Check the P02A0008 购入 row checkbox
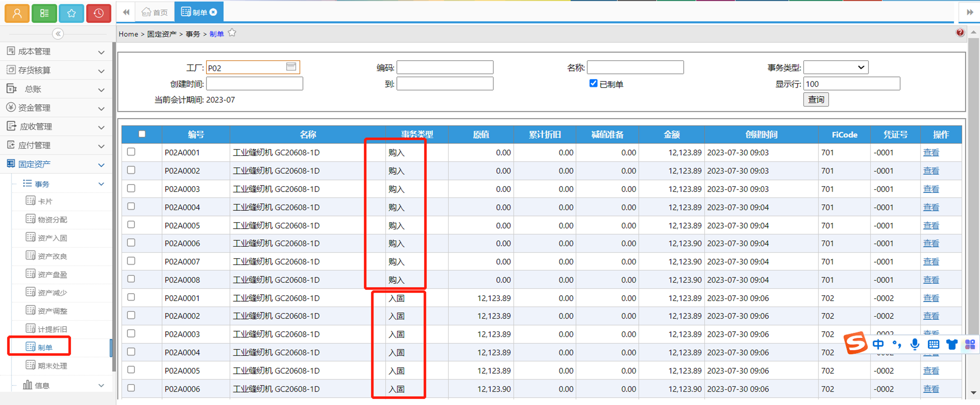 pos(131,279)
